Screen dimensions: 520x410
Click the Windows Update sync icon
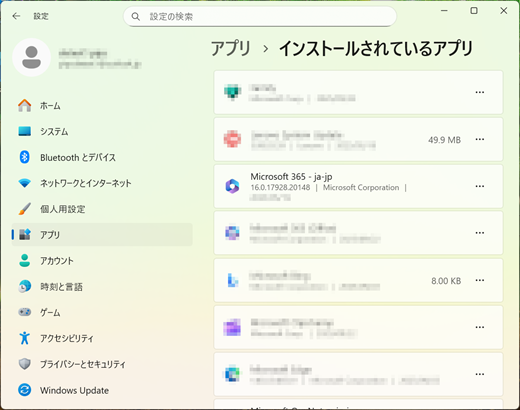[24, 390]
